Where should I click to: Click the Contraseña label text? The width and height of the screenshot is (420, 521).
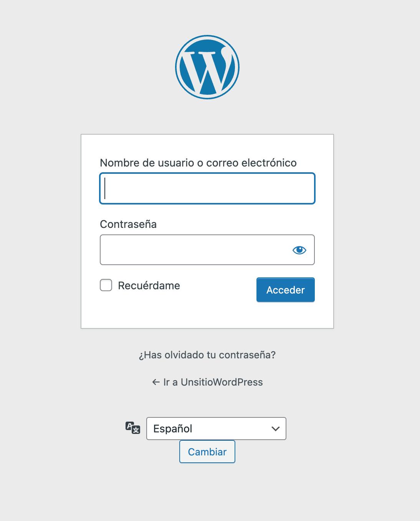(128, 224)
